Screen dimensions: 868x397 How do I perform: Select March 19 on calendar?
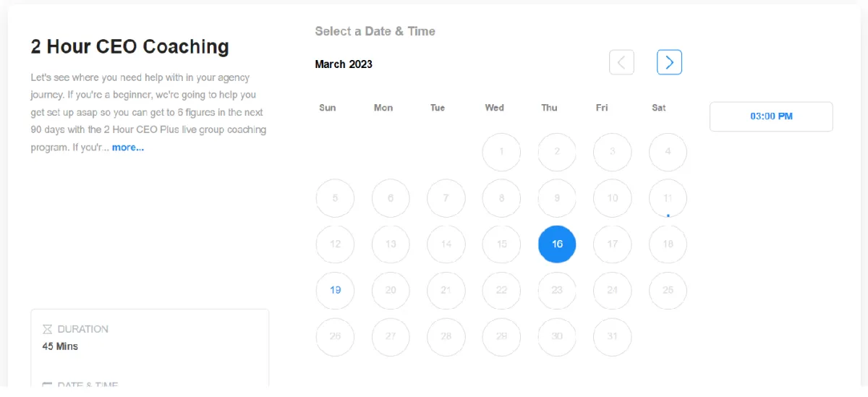click(x=335, y=291)
